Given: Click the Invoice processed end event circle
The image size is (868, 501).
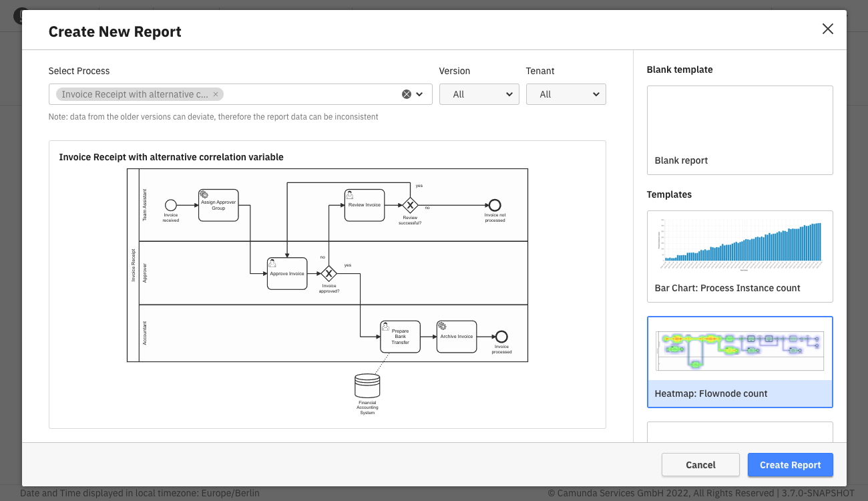Looking at the screenshot, I should (501, 337).
